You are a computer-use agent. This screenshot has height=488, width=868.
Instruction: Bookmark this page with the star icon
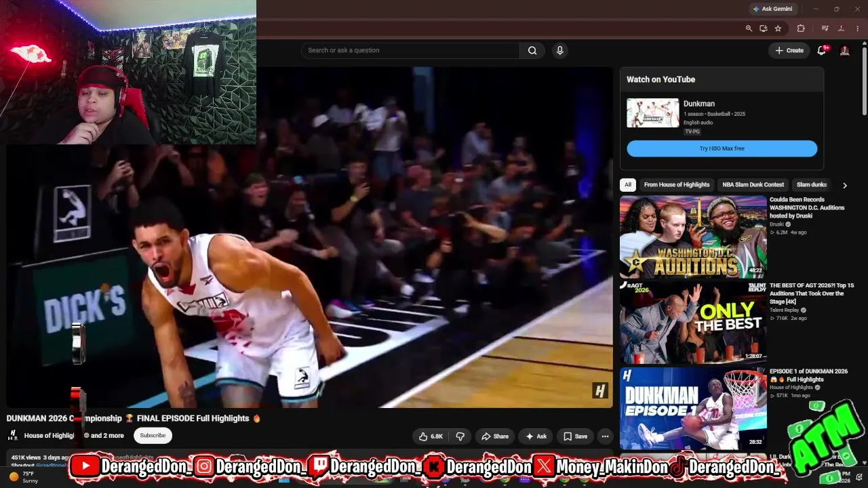click(x=778, y=28)
